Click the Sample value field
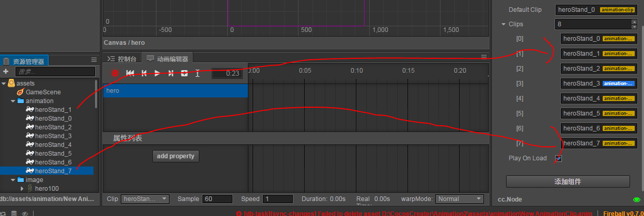 (x=217, y=198)
